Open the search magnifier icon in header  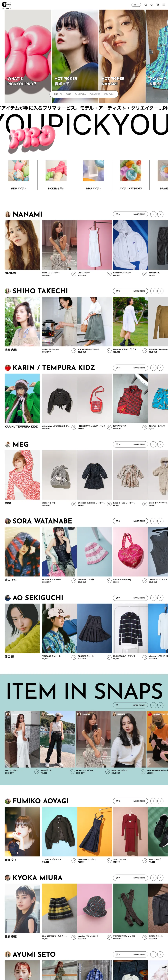[x=146, y=5]
